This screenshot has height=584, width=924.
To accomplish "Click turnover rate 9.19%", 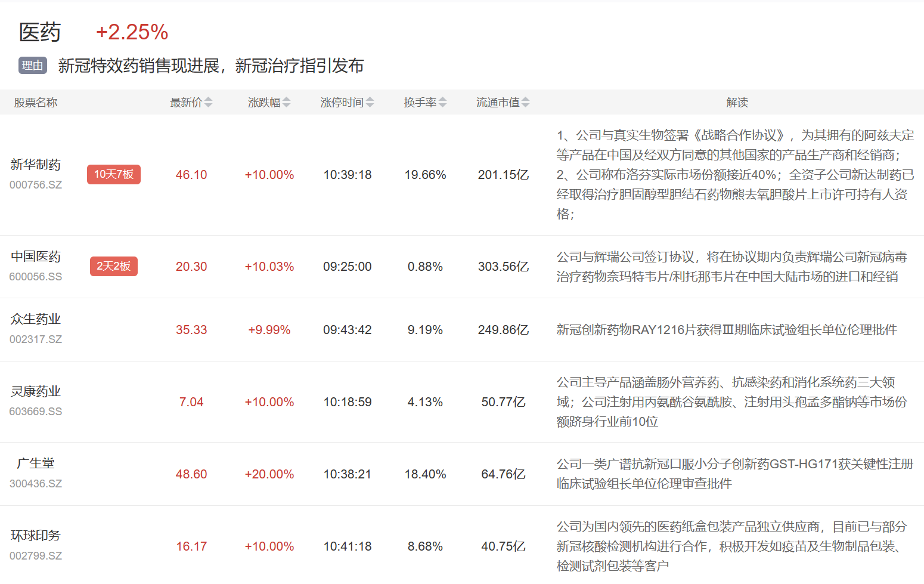I will click(425, 330).
